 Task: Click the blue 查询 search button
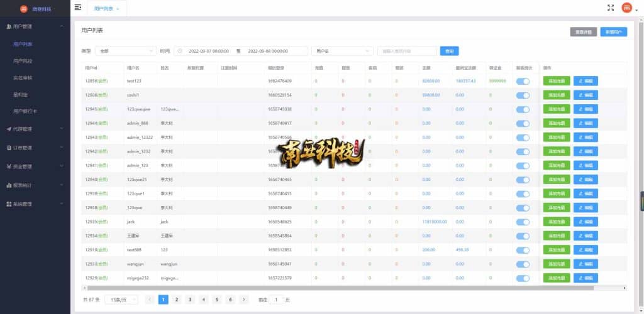point(449,51)
